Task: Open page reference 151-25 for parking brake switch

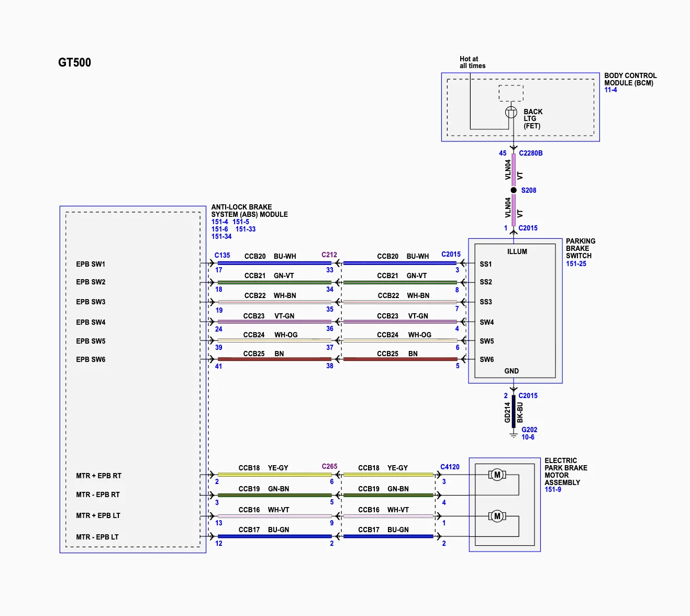Action: point(576,264)
